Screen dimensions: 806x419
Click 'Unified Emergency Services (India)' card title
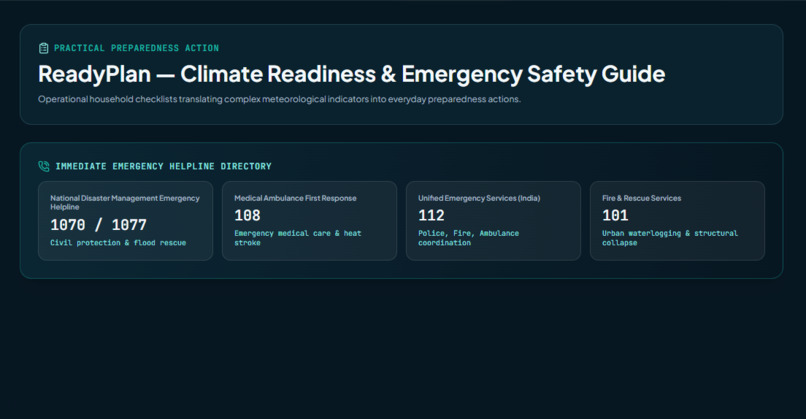click(479, 198)
